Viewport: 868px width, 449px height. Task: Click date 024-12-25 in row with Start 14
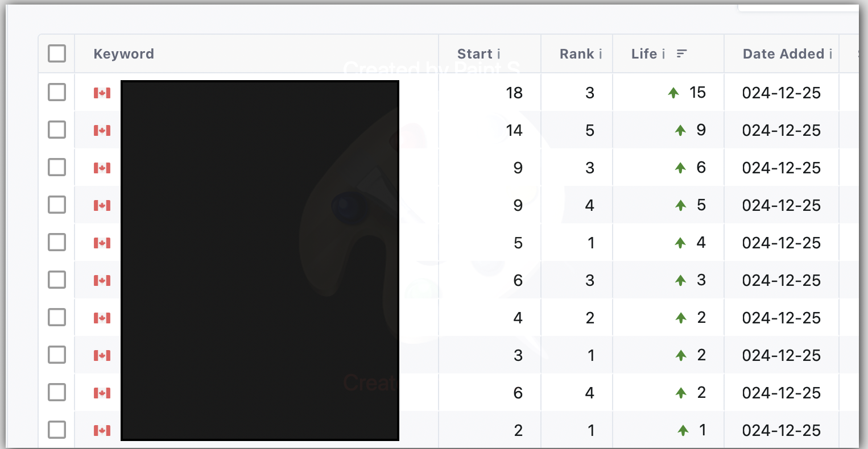pyautogui.click(x=782, y=130)
